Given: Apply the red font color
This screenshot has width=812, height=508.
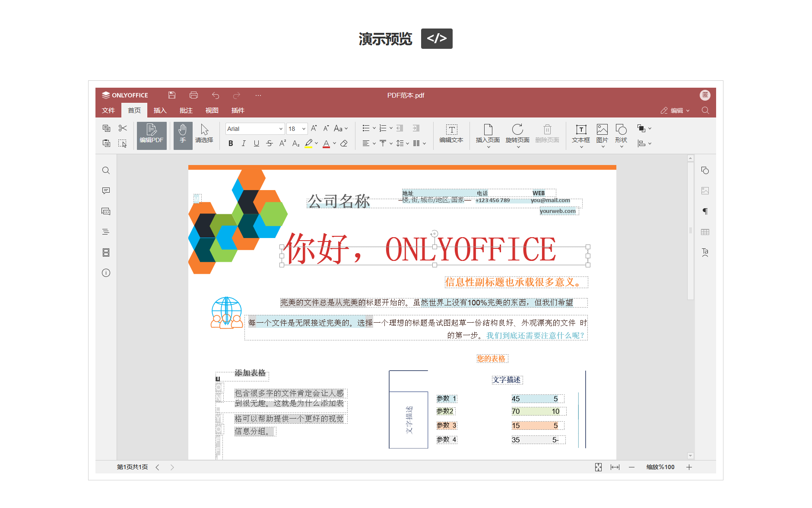Looking at the screenshot, I should point(327,144).
